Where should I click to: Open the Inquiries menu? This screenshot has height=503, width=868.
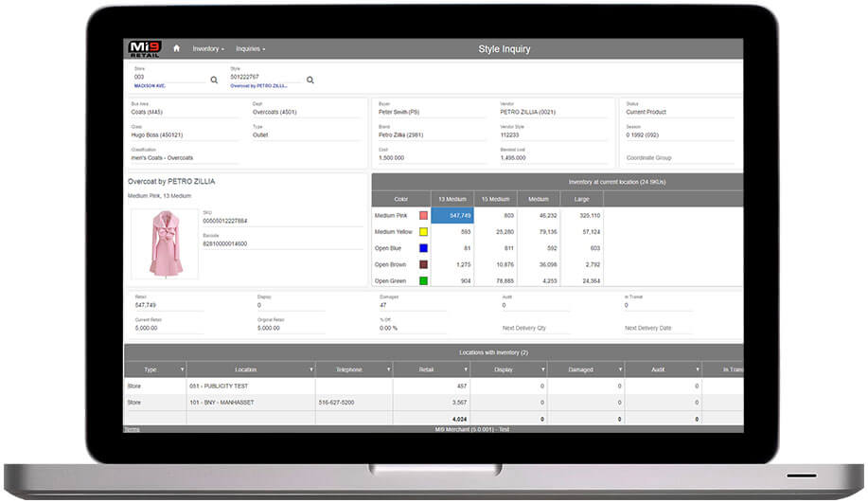tap(250, 48)
